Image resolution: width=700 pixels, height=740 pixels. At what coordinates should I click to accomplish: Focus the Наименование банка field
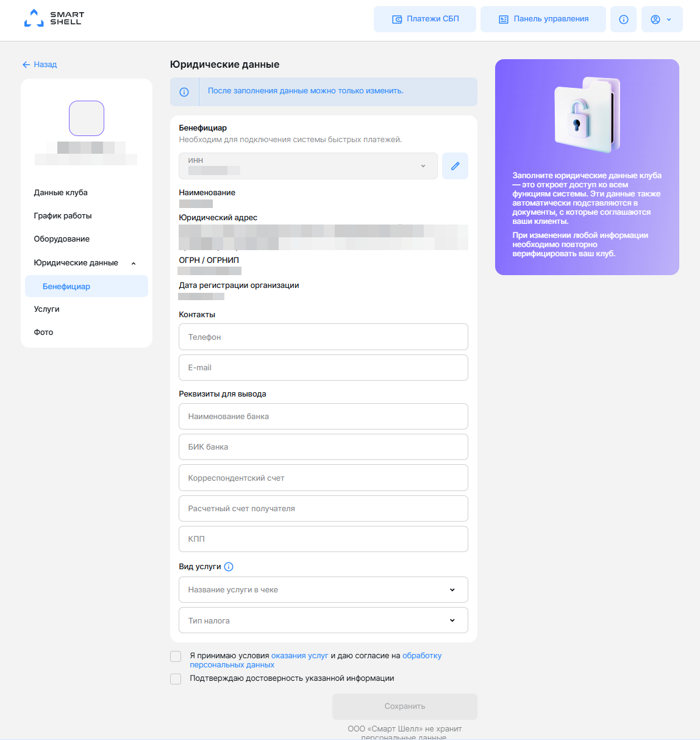323,416
